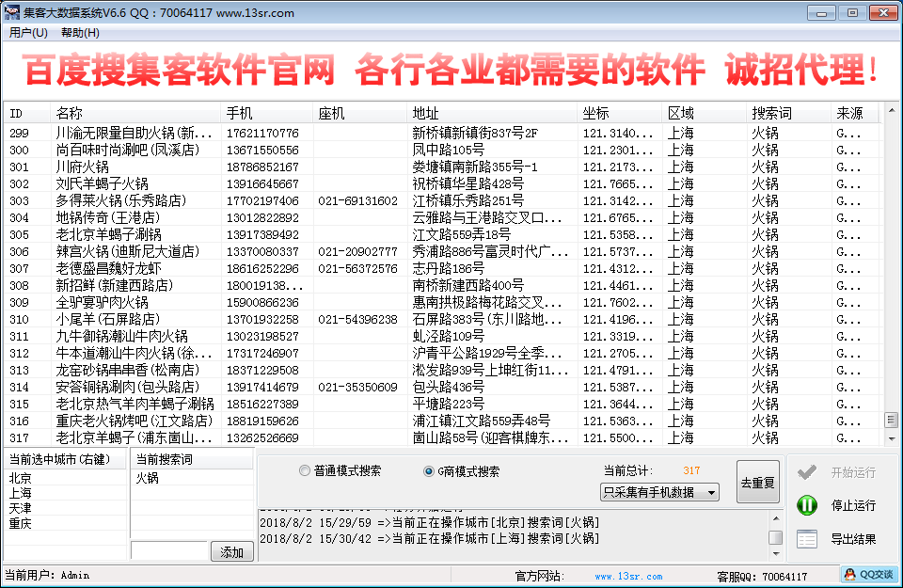Click the 来源 column header
The width and height of the screenshot is (903, 588).
[x=856, y=114]
